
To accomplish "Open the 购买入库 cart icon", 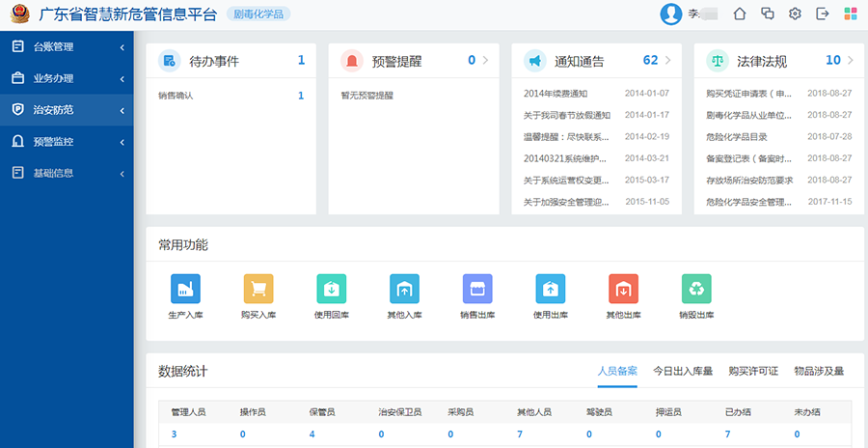I will point(258,289).
